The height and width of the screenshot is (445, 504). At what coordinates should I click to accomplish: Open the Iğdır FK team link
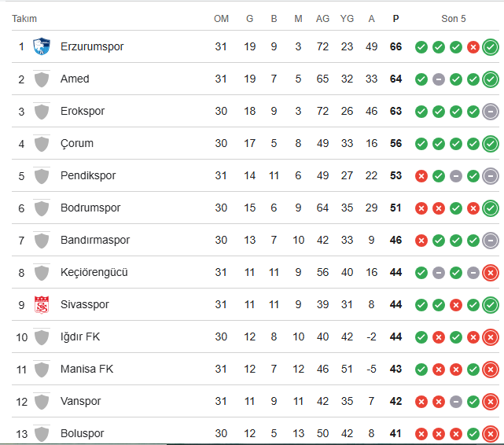[80, 337]
